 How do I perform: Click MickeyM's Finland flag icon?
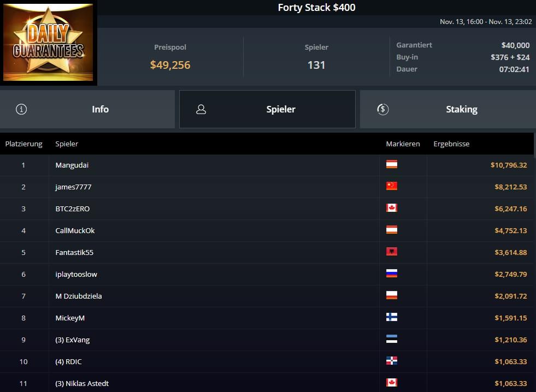(x=392, y=317)
